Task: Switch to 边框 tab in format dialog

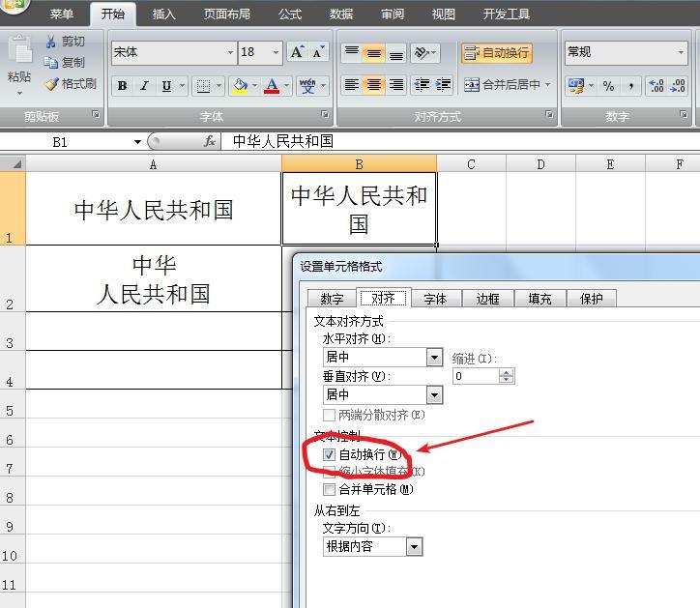Action: [x=487, y=299]
